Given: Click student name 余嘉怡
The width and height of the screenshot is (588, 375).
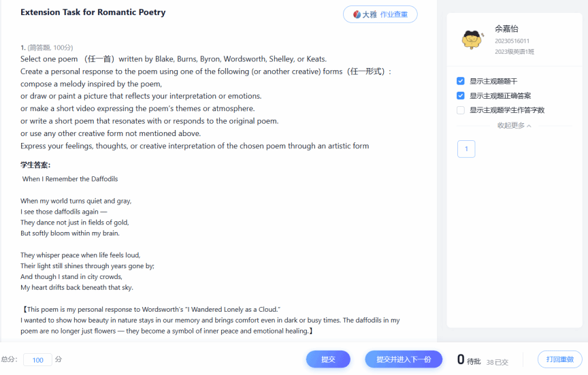Looking at the screenshot, I should [506, 29].
